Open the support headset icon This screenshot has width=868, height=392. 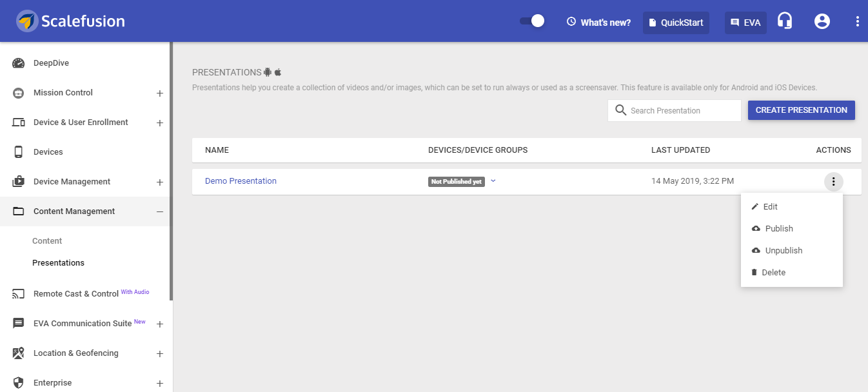pyautogui.click(x=785, y=21)
